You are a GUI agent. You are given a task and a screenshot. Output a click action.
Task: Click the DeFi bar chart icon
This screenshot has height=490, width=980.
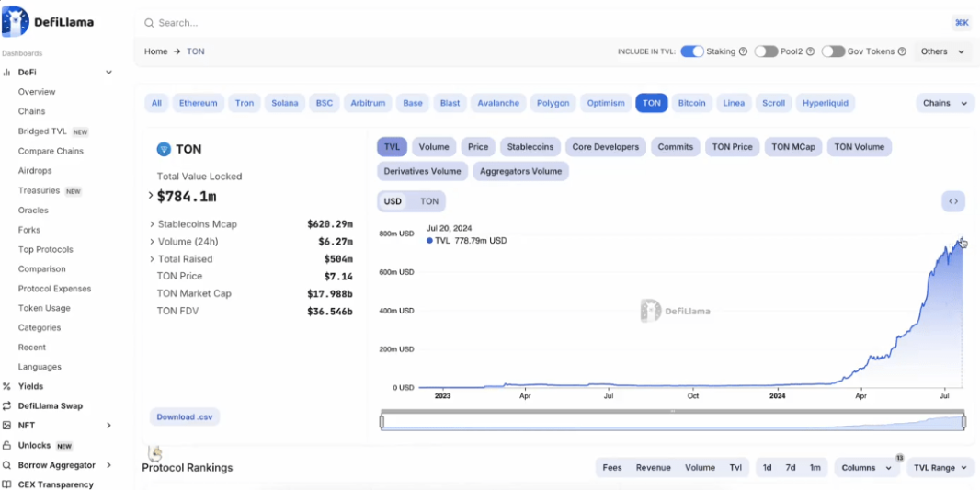[x=6, y=73]
